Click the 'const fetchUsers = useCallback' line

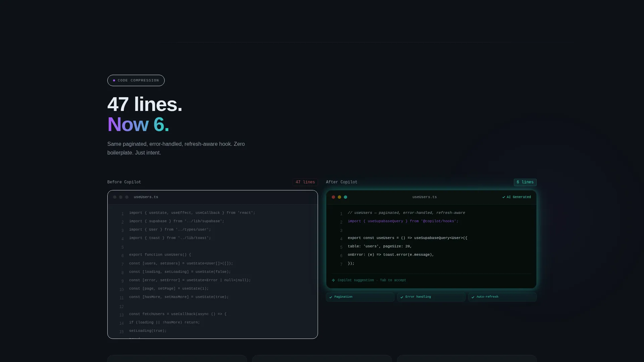point(178,314)
